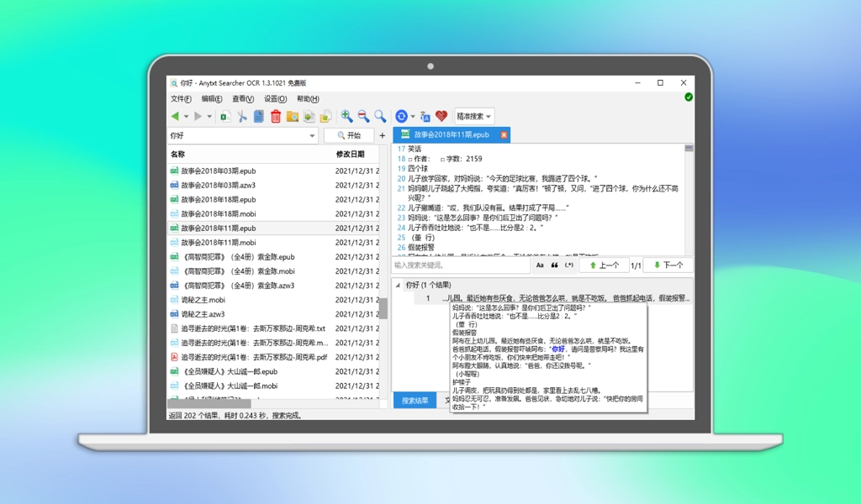Click the 上一个 previous match button
The width and height of the screenshot is (861, 504).
(x=604, y=265)
